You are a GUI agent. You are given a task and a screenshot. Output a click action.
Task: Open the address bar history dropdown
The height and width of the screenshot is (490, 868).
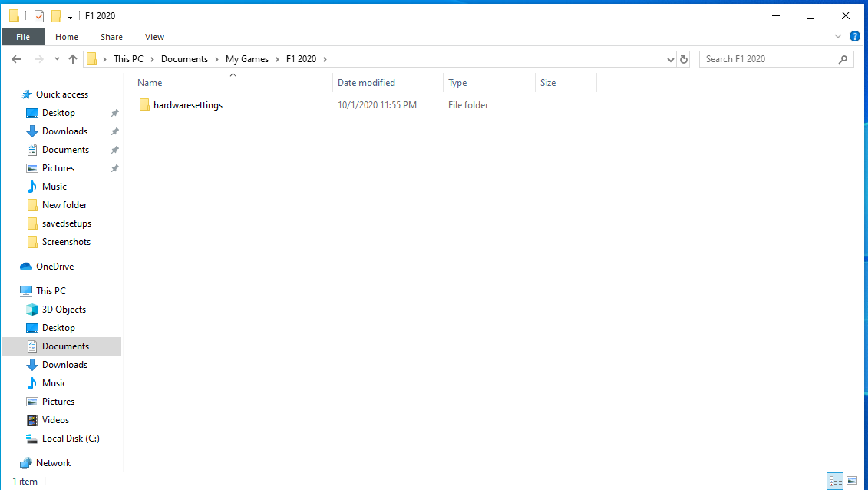[670, 59]
